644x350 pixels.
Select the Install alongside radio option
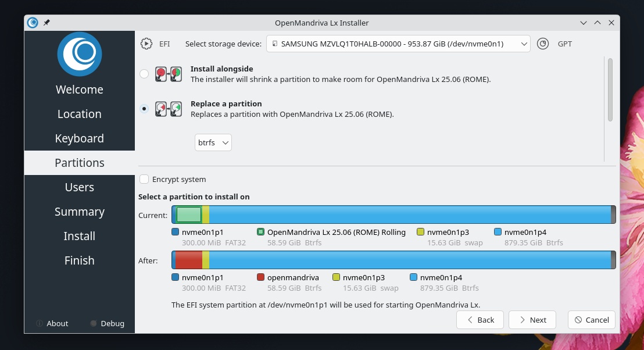click(x=144, y=74)
